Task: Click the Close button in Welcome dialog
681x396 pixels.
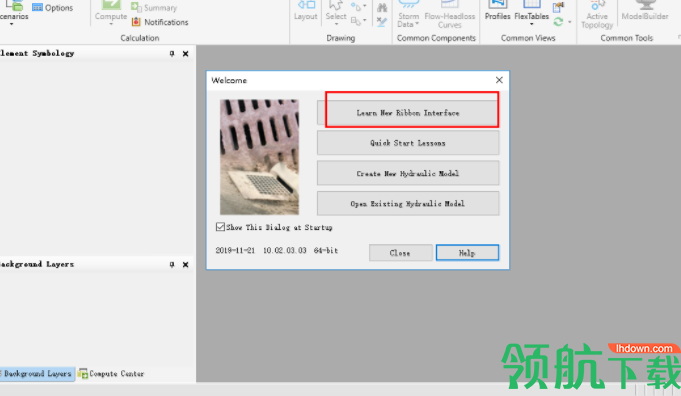Action: [400, 253]
